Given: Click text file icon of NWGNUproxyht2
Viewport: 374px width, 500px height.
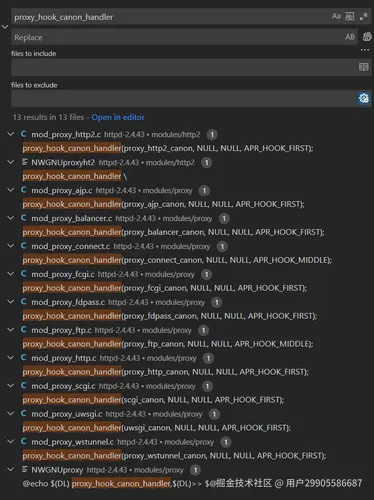Looking at the screenshot, I should click(x=24, y=162).
